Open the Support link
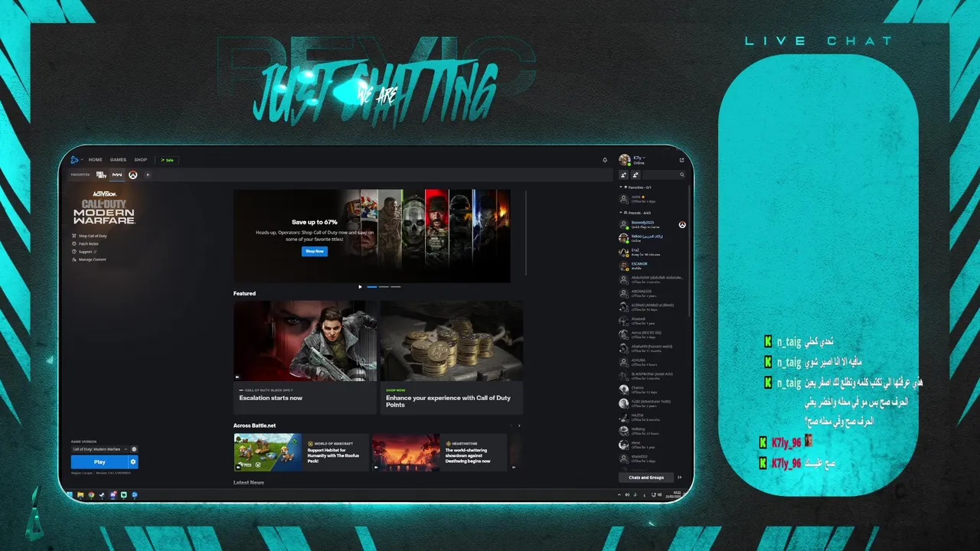This screenshot has width=980, height=551. (x=83, y=251)
